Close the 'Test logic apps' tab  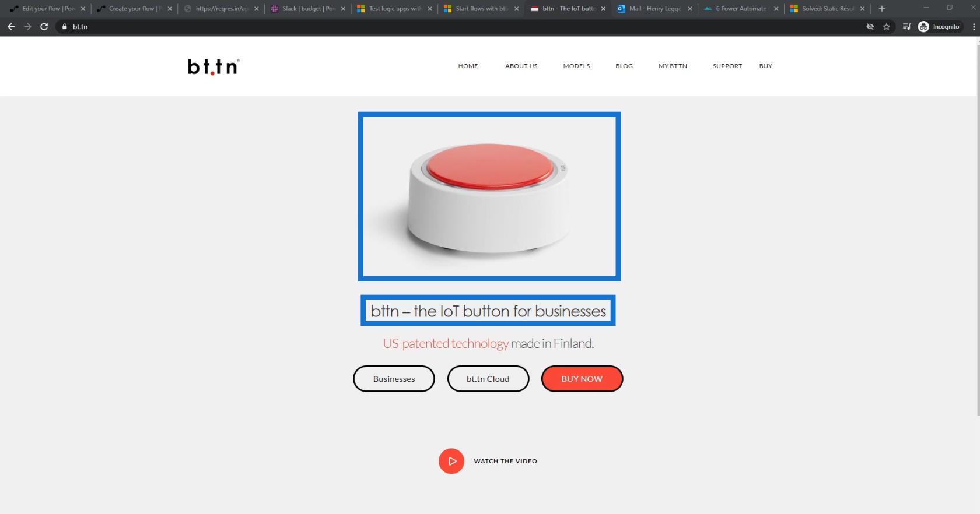(430, 9)
